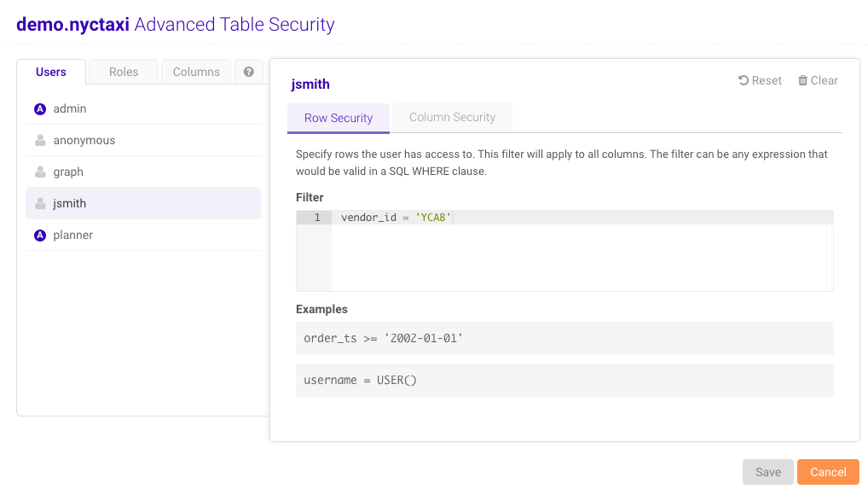The height and width of the screenshot is (495, 868).
Task: Click the jsmith user silhouette icon
Action: [x=38, y=203]
